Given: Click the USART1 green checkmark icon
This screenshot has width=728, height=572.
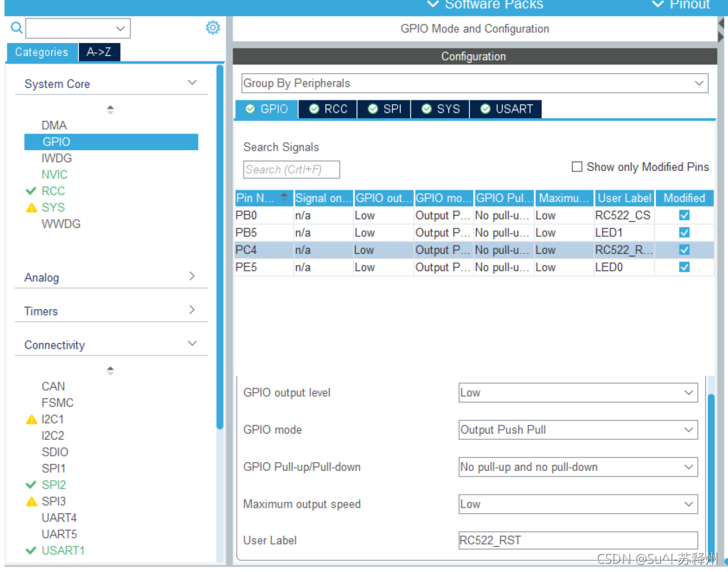Looking at the screenshot, I should coord(31,551).
